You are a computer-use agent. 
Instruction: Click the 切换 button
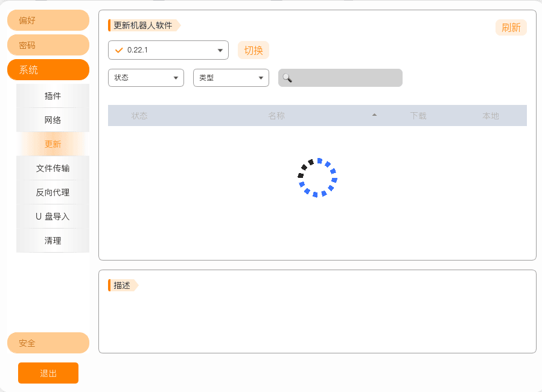253,51
